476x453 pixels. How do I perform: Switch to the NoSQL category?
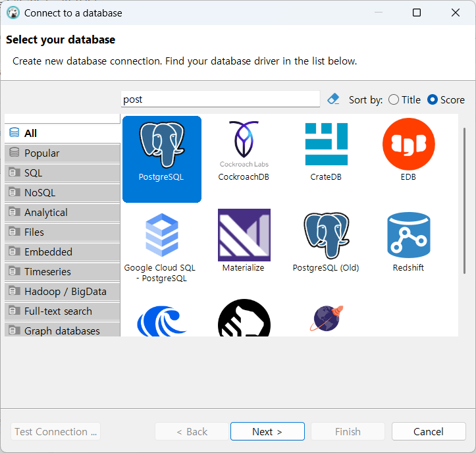[63, 192]
